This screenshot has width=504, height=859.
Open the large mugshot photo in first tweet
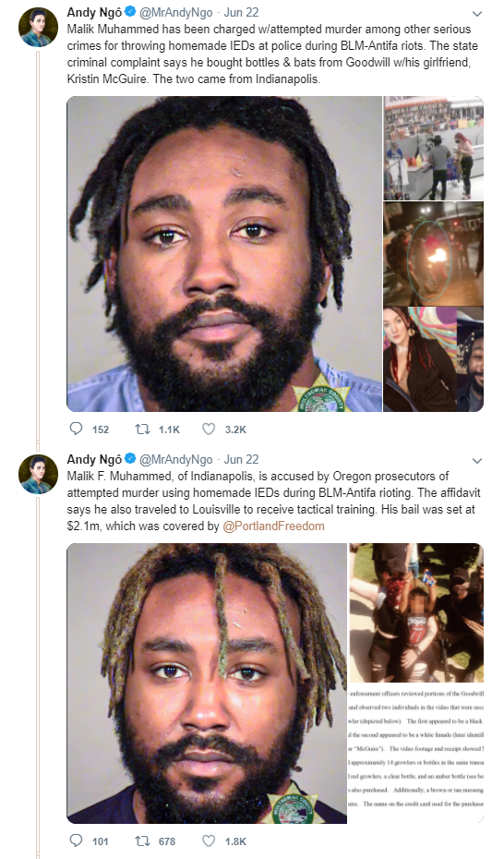pyautogui.click(x=224, y=254)
